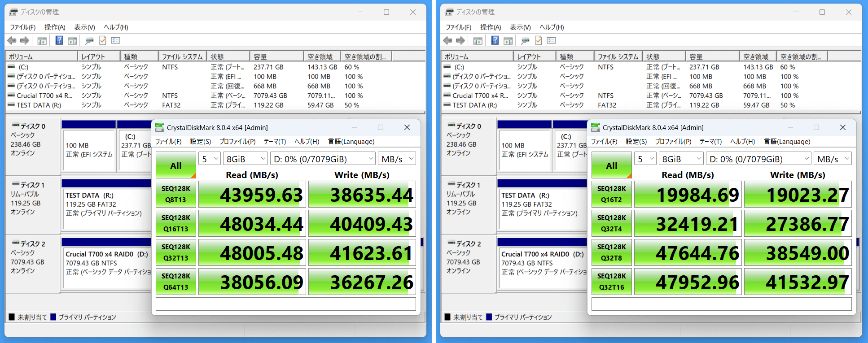This screenshot has height=343, width=868.
Task: Disk Management title bar icon in left window
Action: pyautogui.click(x=13, y=12)
